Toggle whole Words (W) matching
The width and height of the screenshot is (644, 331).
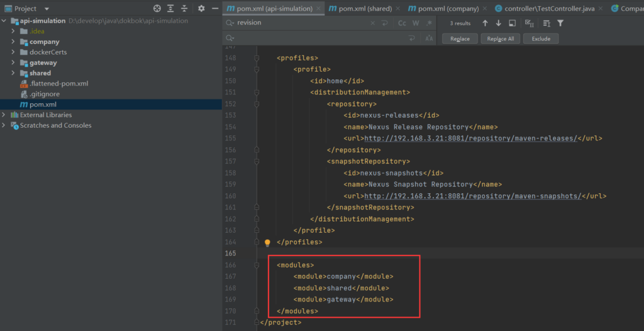pyautogui.click(x=416, y=23)
